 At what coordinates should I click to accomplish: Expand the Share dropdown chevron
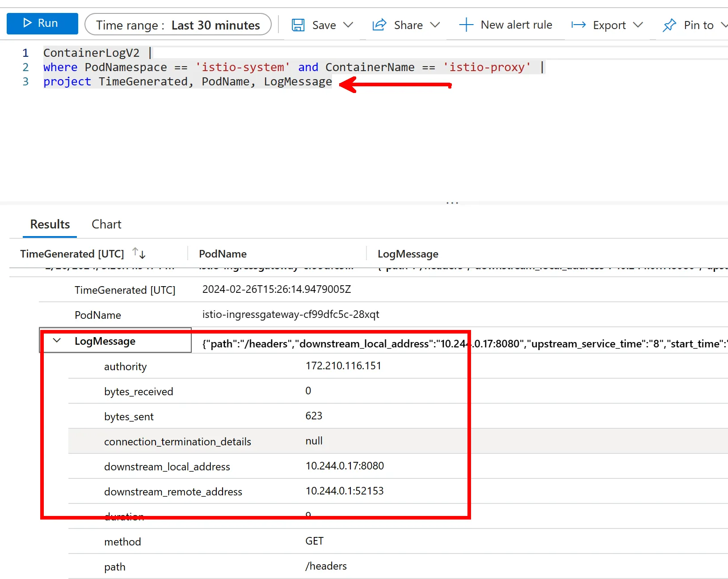[435, 25]
